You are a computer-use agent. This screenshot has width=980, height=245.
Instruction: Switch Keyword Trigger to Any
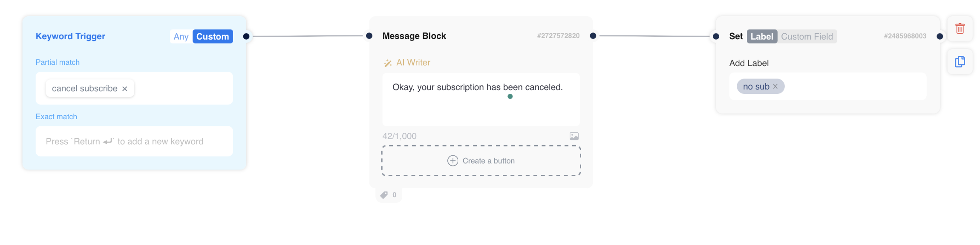[181, 37]
